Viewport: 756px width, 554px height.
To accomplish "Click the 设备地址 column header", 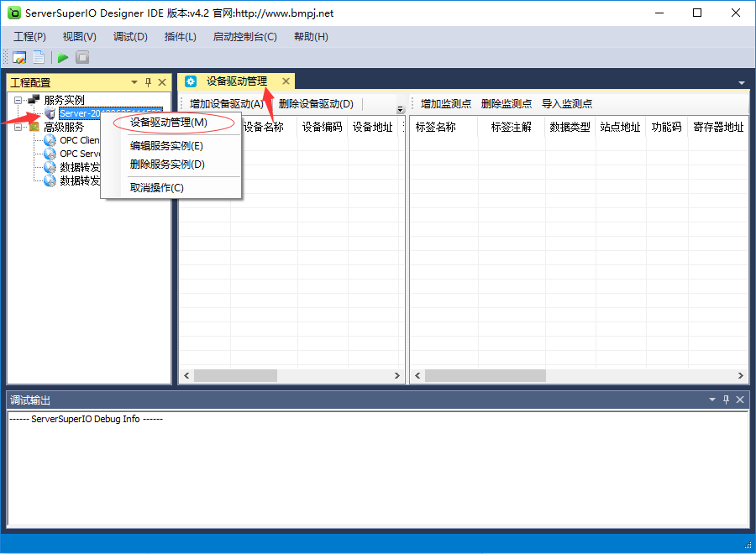I will point(373,128).
